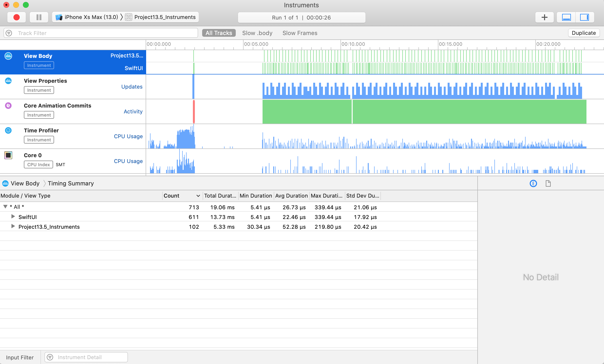Sort by Std Dev Duration column header
Viewport: 604px width, 364px height.
(363, 196)
